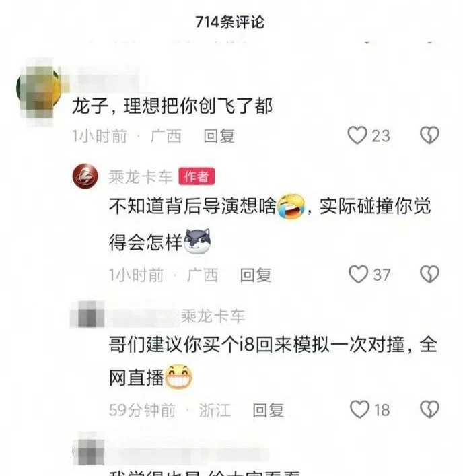Tap the author's reply text about 实际碰撞
The height and width of the screenshot is (476, 463).
point(270,224)
